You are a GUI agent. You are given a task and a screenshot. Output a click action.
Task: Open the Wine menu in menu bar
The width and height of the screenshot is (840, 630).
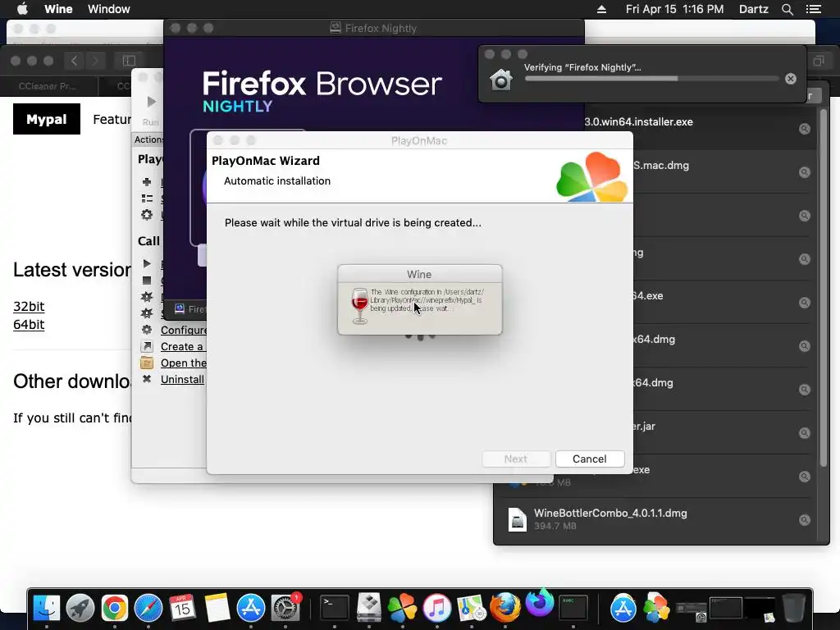point(58,8)
